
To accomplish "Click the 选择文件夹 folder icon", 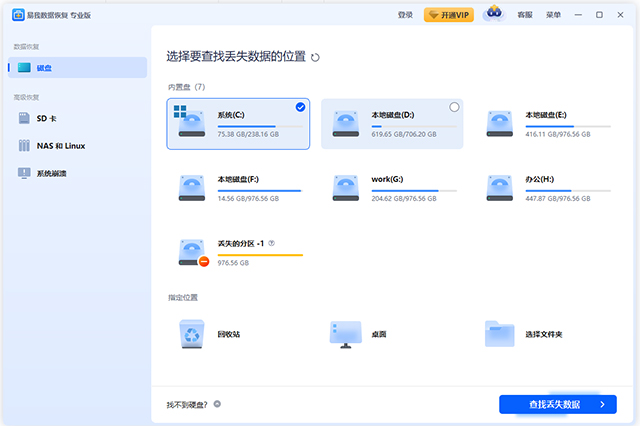I will (x=500, y=334).
